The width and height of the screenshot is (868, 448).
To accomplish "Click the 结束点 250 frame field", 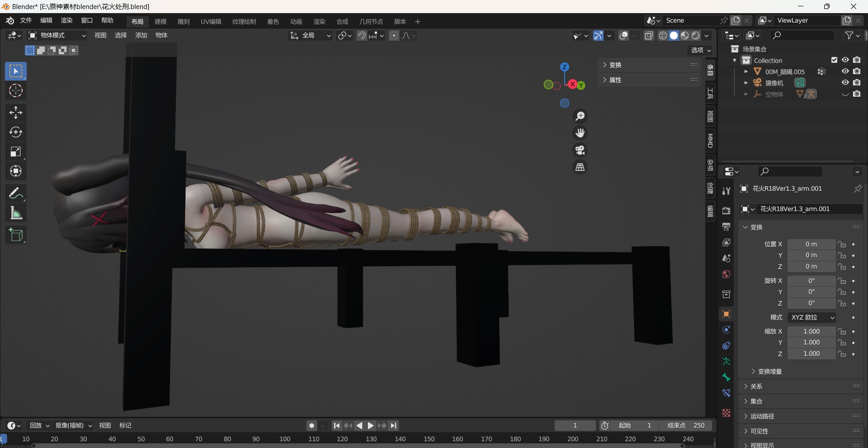I will click(685, 425).
